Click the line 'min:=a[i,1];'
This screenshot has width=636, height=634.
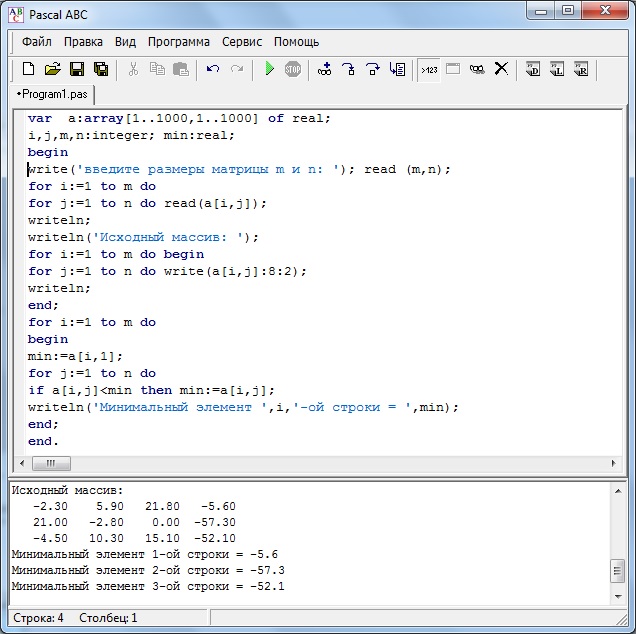[x=75, y=357]
